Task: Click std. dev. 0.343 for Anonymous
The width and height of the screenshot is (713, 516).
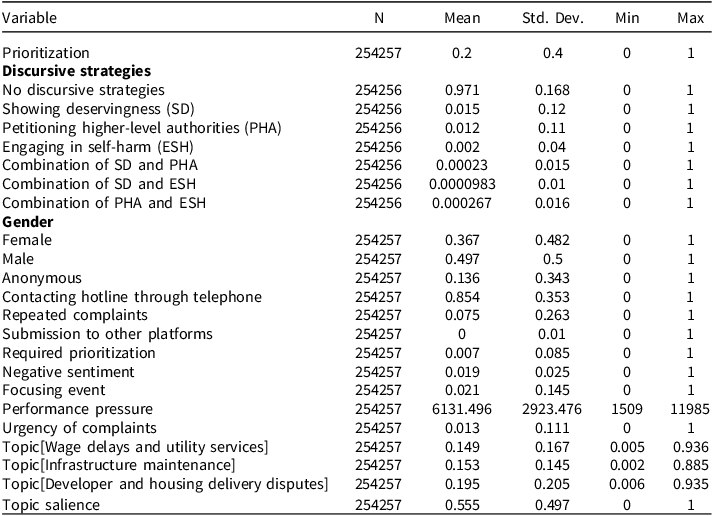Action: tap(552, 278)
